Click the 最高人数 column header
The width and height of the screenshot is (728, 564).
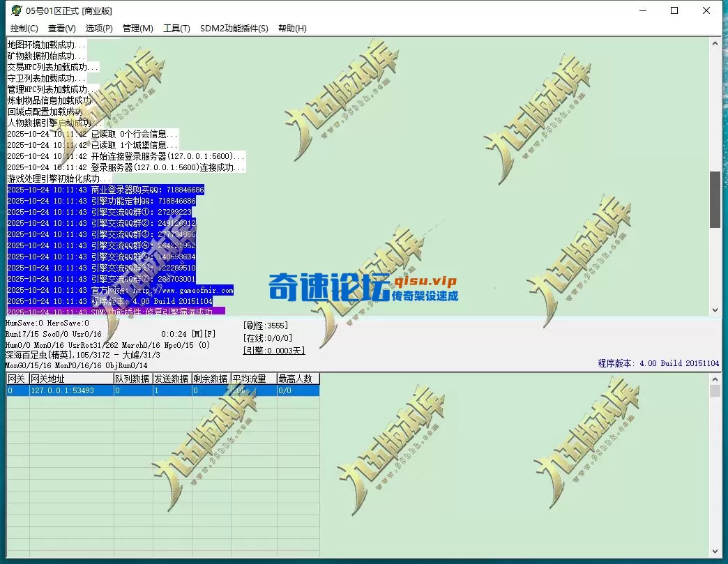click(x=298, y=379)
